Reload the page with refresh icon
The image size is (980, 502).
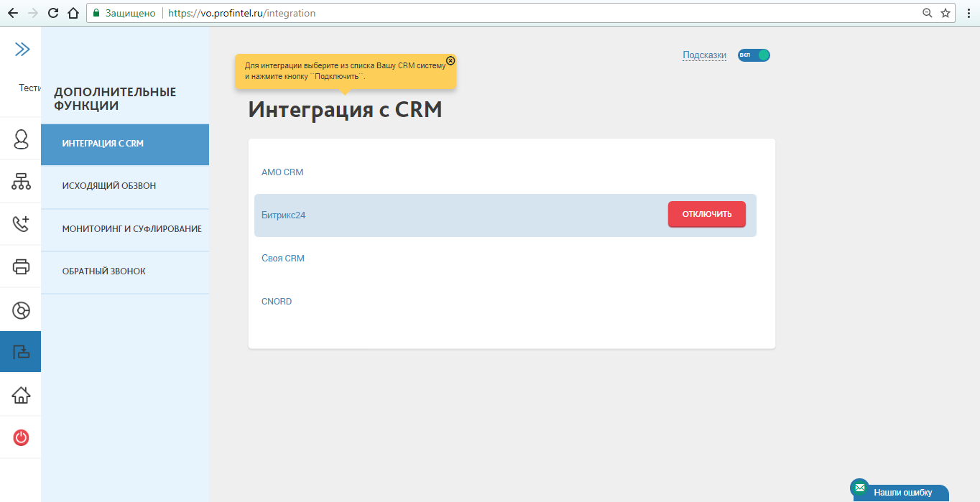pyautogui.click(x=52, y=13)
